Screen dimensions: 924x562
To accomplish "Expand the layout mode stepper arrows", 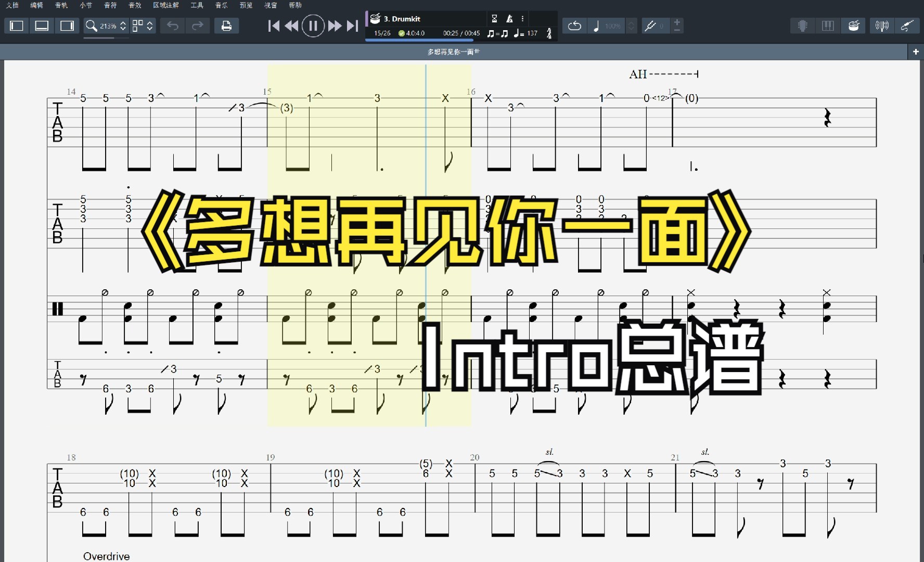I will [x=150, y=25].
